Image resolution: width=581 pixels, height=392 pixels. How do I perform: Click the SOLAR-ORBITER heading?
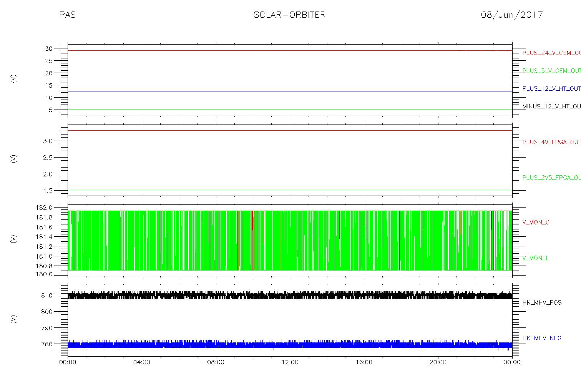[290, 15]
